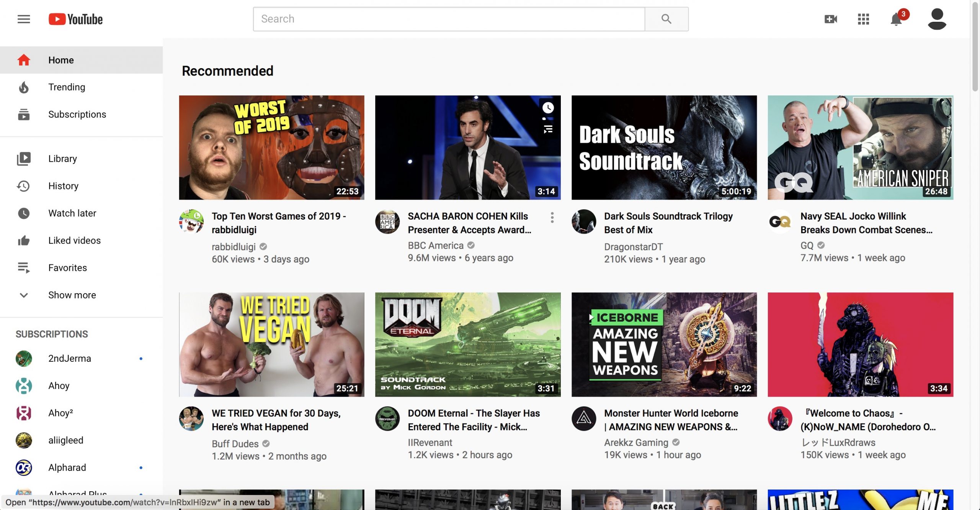This screenshot has height=510, width=980.
Task: Open Navy SEAL Jocko Willink video title
Action: point(866,223)
